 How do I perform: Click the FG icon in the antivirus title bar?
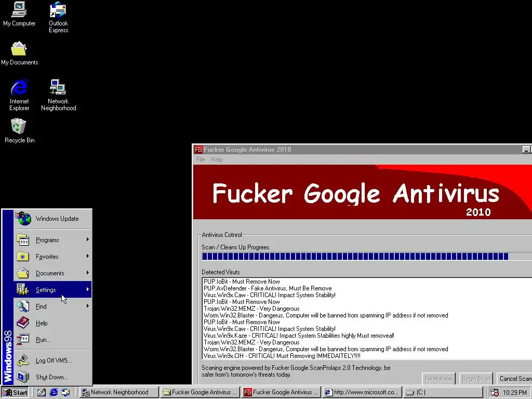coord(198,150)
